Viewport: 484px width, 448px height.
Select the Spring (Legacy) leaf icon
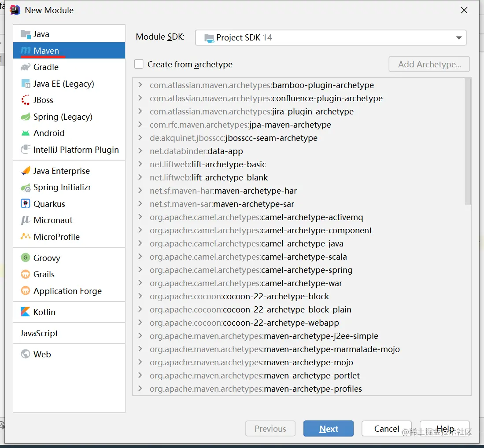[x=26, y=117]
